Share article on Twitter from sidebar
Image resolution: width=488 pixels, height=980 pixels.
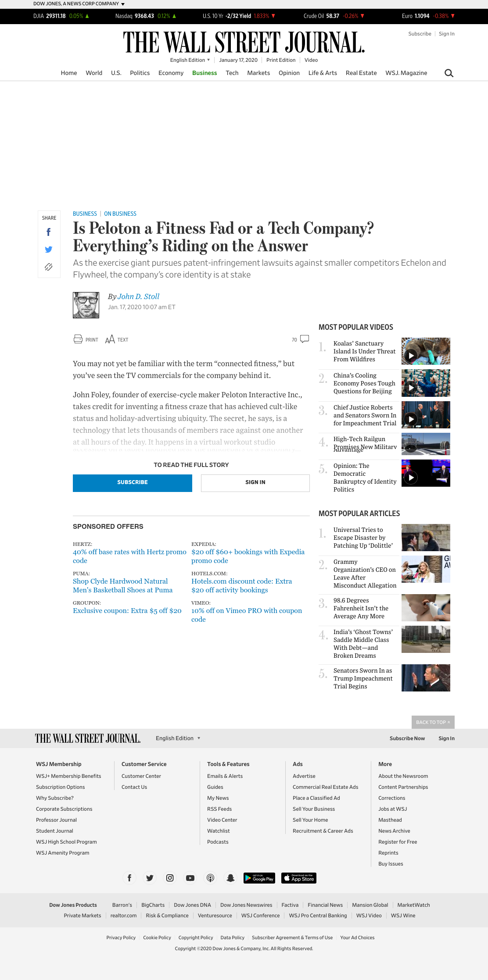click(49, 249)
